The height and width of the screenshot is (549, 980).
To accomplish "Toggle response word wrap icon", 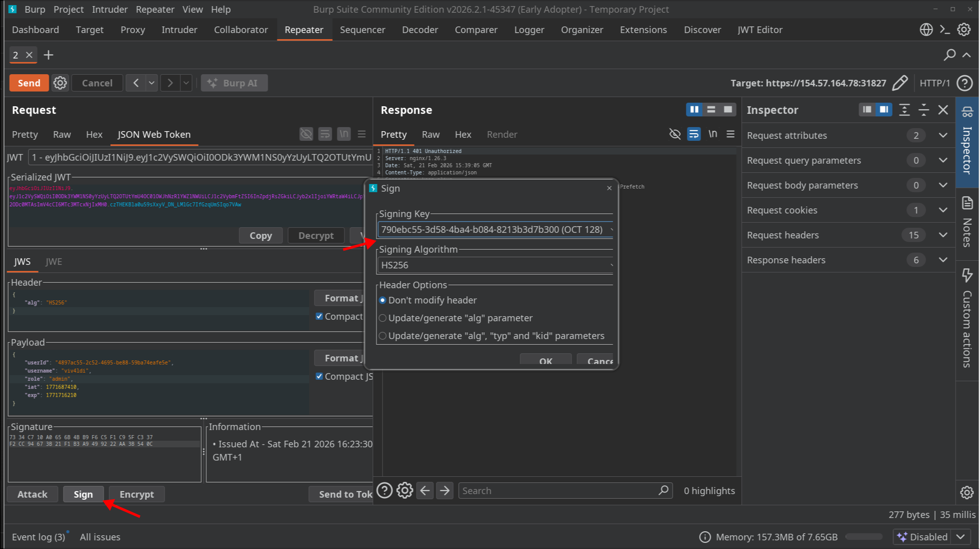I will [x=693, y=134].
